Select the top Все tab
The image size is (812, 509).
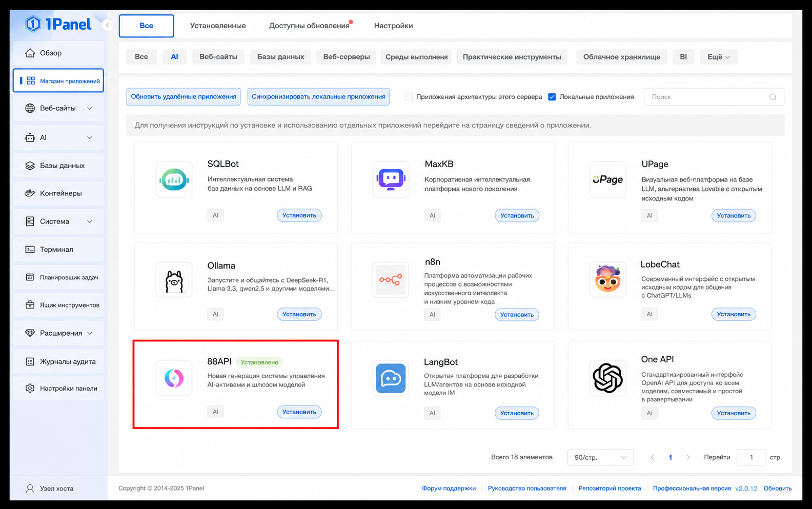[x=146, y=26]
